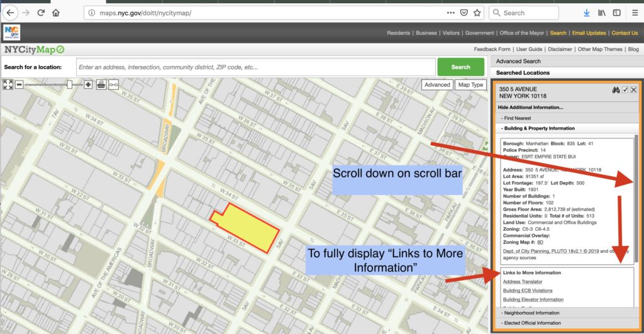
Task: Open the Map Type selector
Action: coord(470,85)
